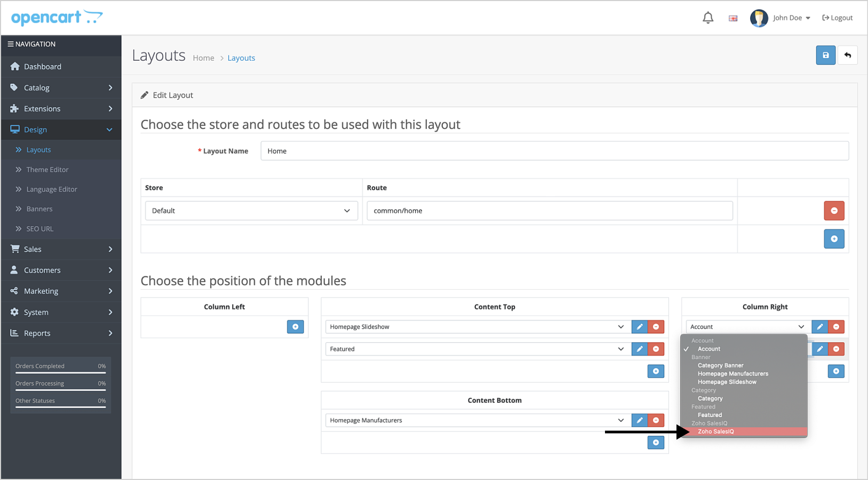Open the Default store dropdown
868x480 pixels.
click(x=251, y=211)
